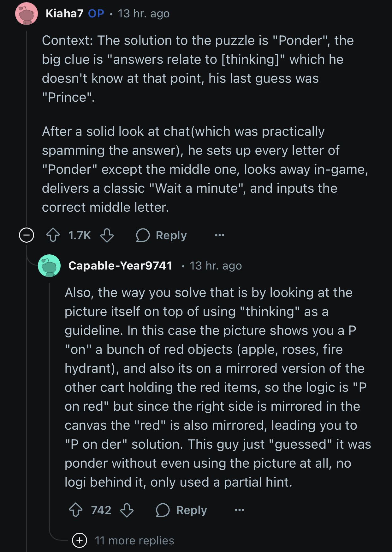
Task: Expand 11 more replies
Action: (x=80, y=540)
